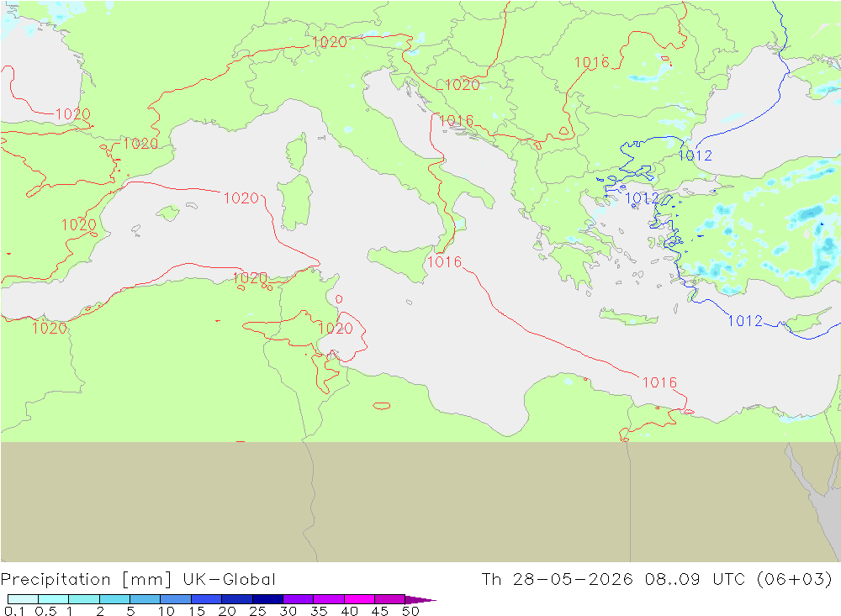Pick the dark navy 25–30 mm legend swatch
841x616 pixels.
click(x=267, y=599)
